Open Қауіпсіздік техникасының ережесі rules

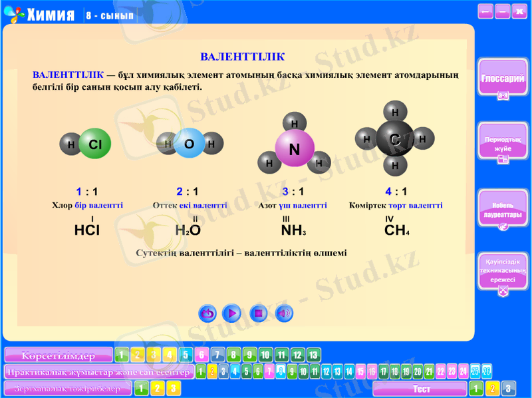[x=503, y=272]
